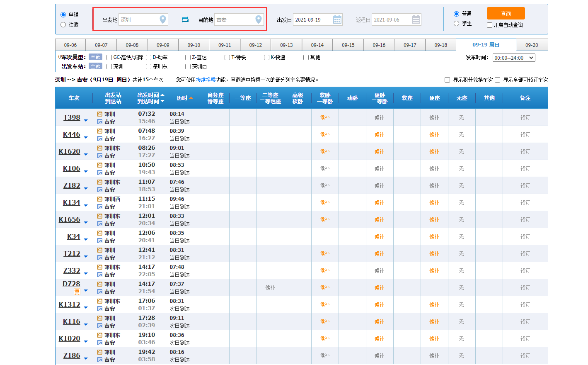Check T-特快 train type filter
Viewport: 588px width, 365px height.
[x=227, y=57]
